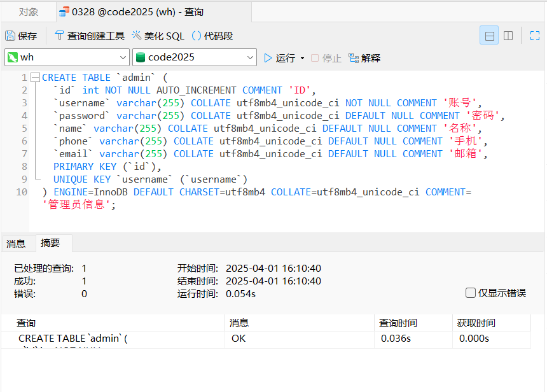Image resolution: width=547 pixels, height=392 pixels.
Task: Switch to side-by-side layout icon
Action: [x=508, y=36]
